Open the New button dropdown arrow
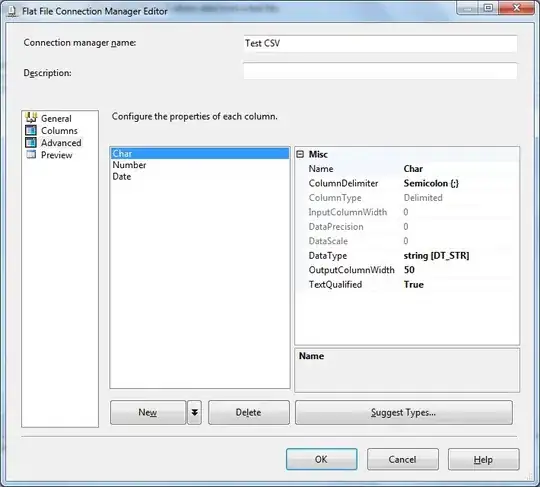Image resolution: width=540 pixels, height=487 pixels. (194, 412)
